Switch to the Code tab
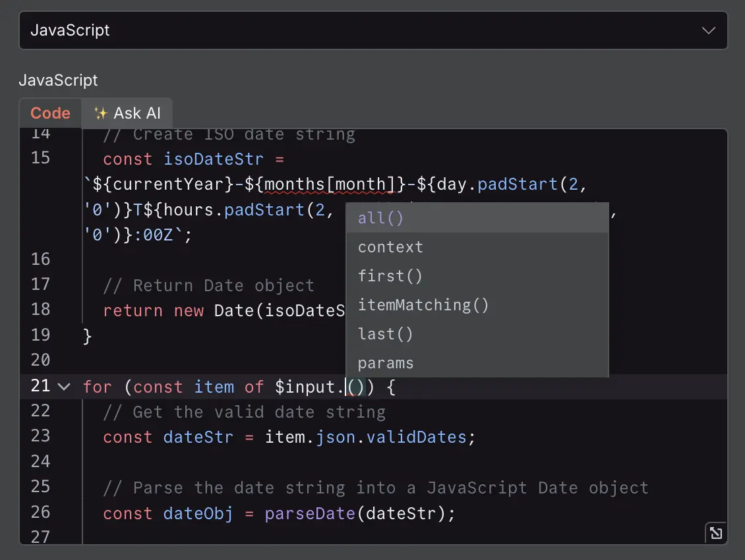The image size is (745, 560). tap(50, 113)
